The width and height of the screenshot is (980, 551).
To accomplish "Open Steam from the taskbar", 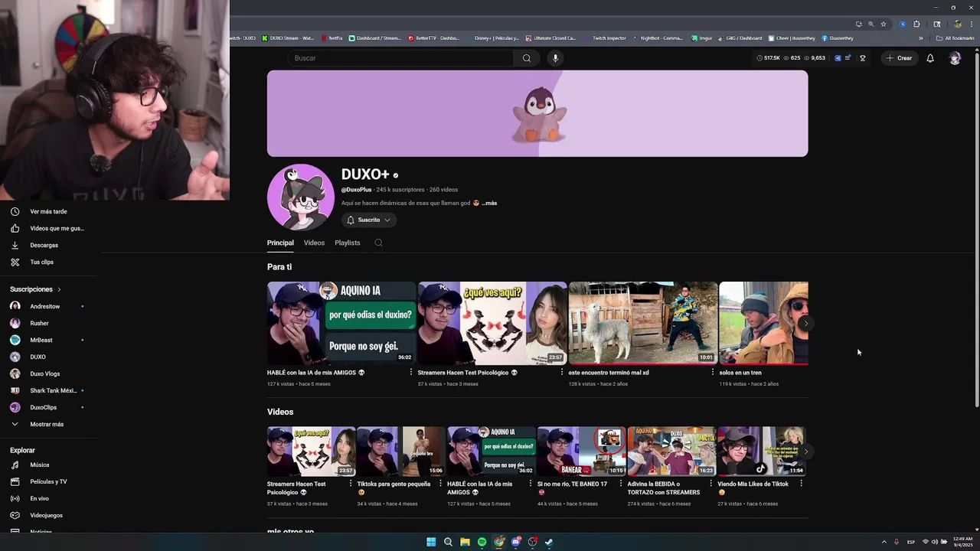I will (x=549, y=542).
